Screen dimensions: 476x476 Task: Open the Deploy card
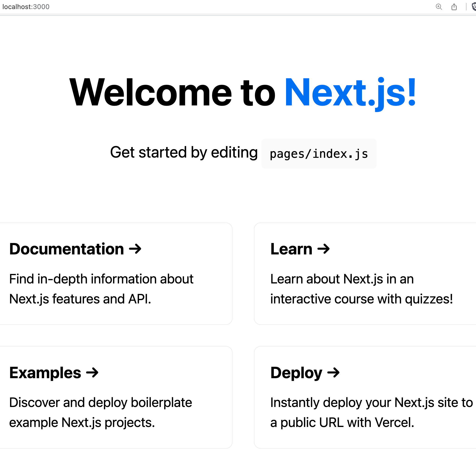(x=365, y=397)
